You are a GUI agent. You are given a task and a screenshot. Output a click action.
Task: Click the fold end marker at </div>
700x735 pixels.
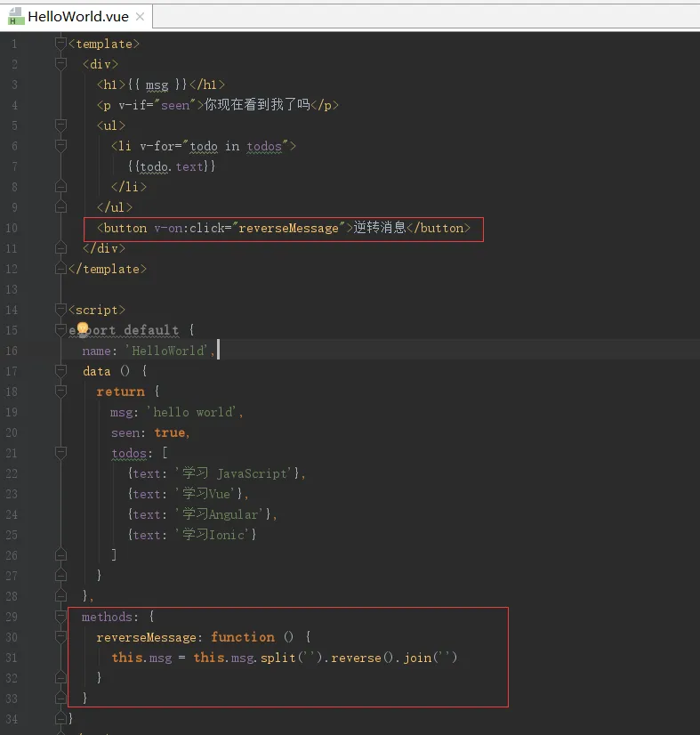(60, 248)
